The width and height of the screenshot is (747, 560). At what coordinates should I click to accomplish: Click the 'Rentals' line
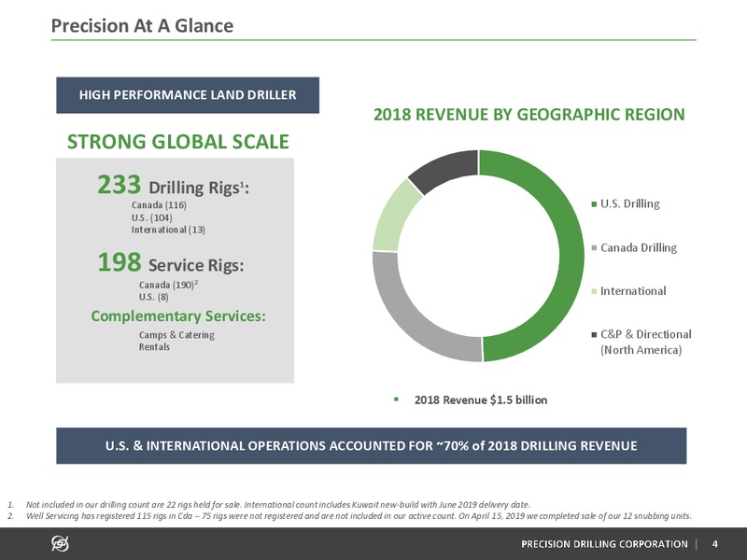[x=154, y=346]
